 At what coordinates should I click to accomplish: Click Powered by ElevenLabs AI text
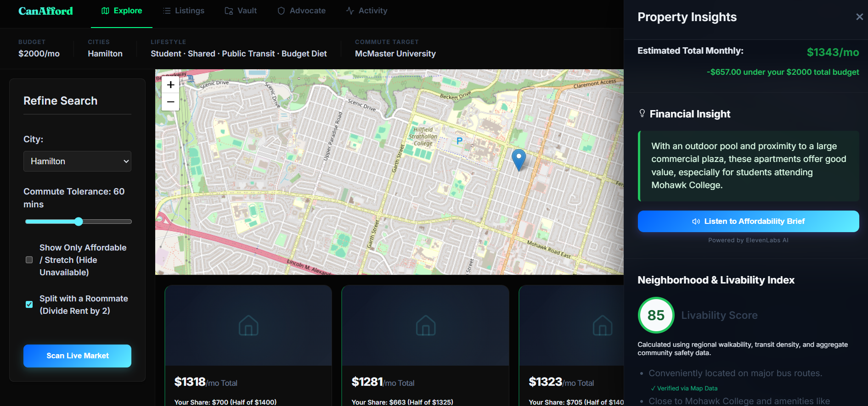[x=748, y=240]
